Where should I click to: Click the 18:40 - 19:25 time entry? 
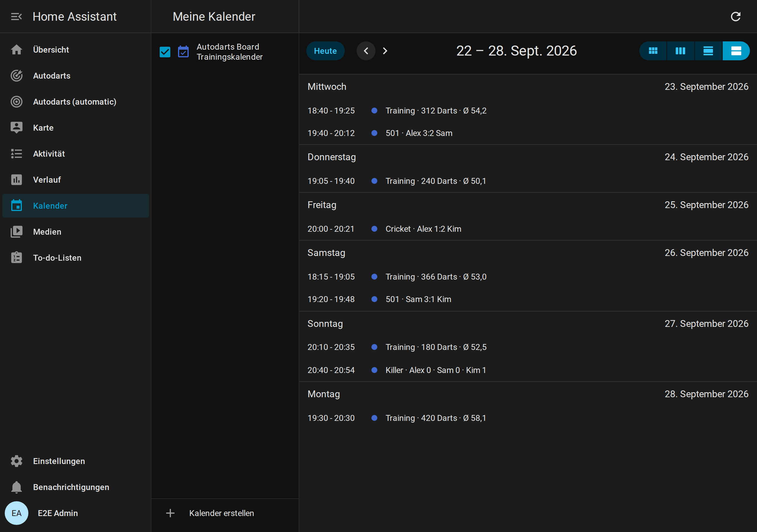click(x=331, y=111)
